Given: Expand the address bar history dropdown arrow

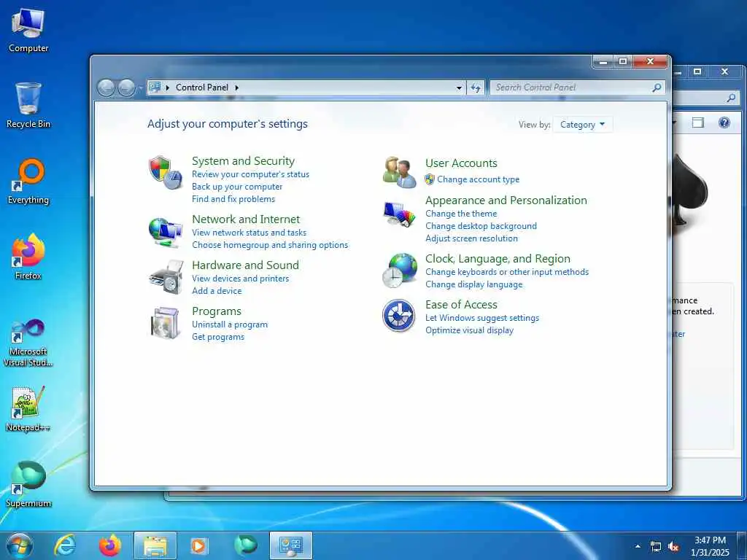Looking at the screenshot, I should point(459,87).
